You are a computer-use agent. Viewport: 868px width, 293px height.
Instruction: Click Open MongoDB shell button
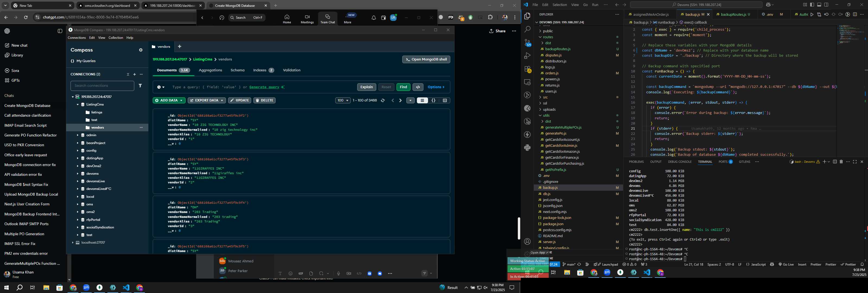[426, 59]
